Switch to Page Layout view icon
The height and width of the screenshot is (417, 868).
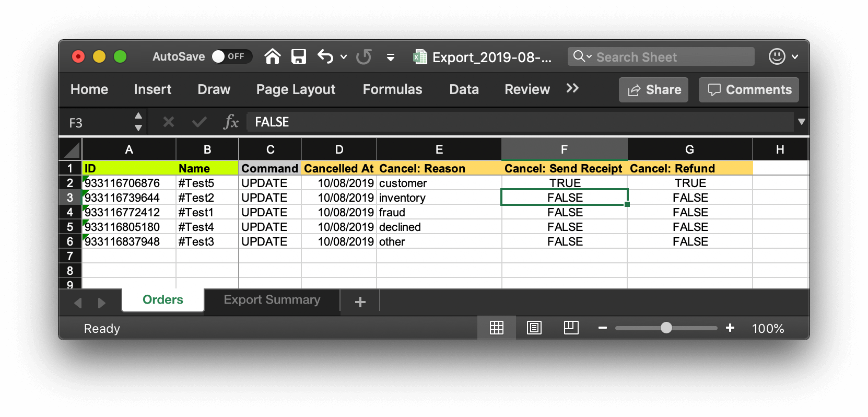(x=534, y=328)
